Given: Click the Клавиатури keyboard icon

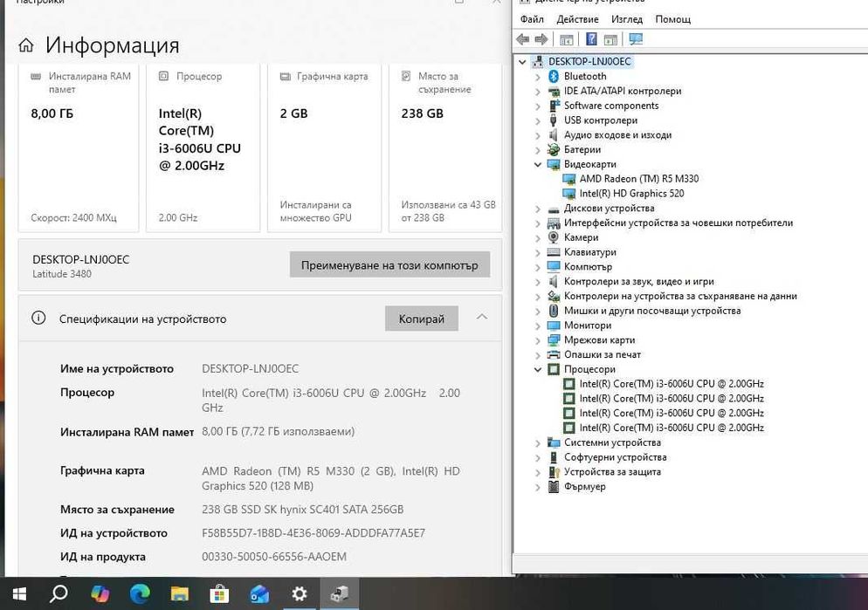Looking at the screenshot, I should point(554,252).
